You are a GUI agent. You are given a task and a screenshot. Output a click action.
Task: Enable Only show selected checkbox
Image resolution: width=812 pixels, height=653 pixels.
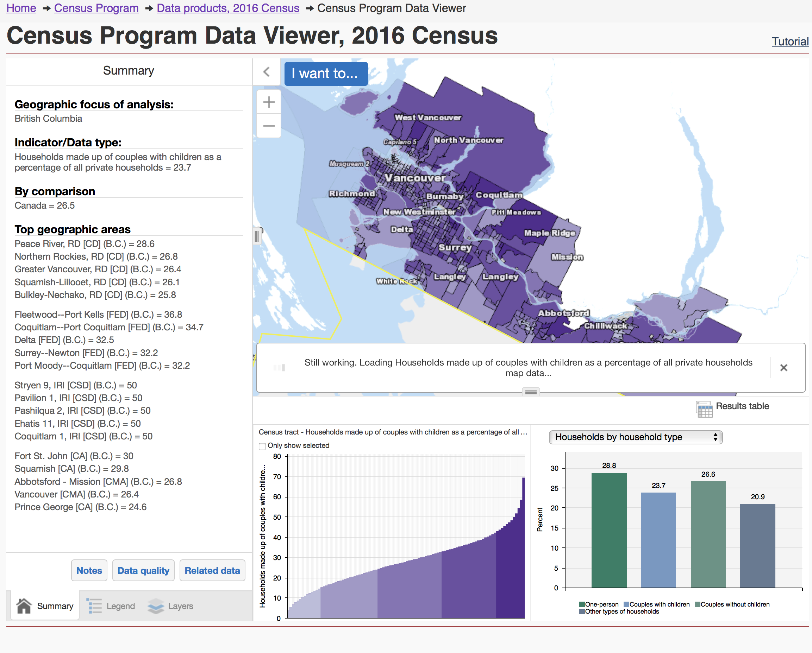pyautogui.click(x=262, y=446)
